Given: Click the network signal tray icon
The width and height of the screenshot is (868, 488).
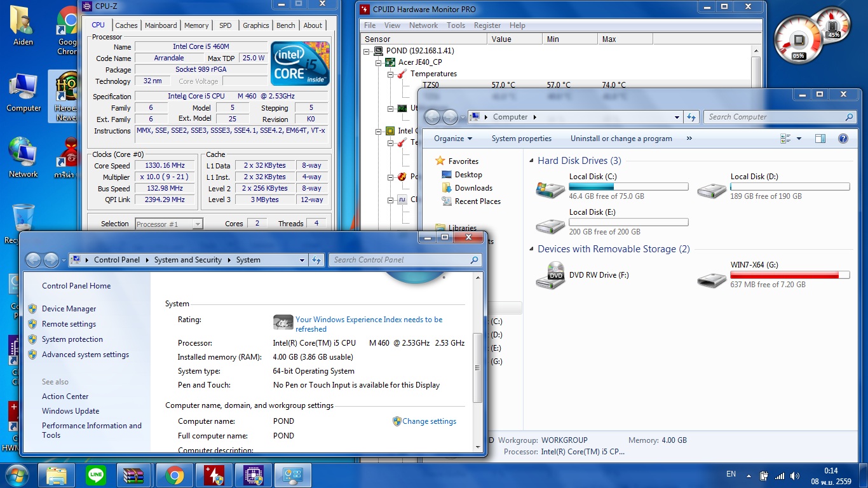Looking at the screenshot, I should [x=779, y=475].
